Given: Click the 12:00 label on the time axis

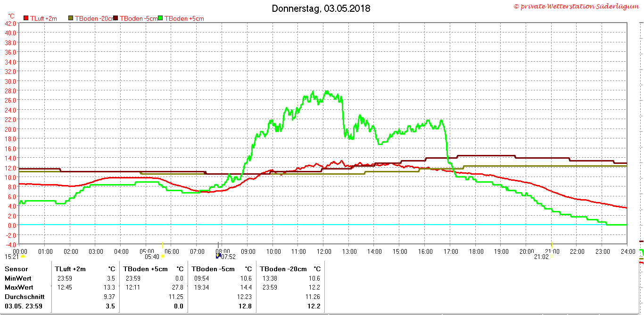Looking at the screenshot, I should click(x=323, y=251).
